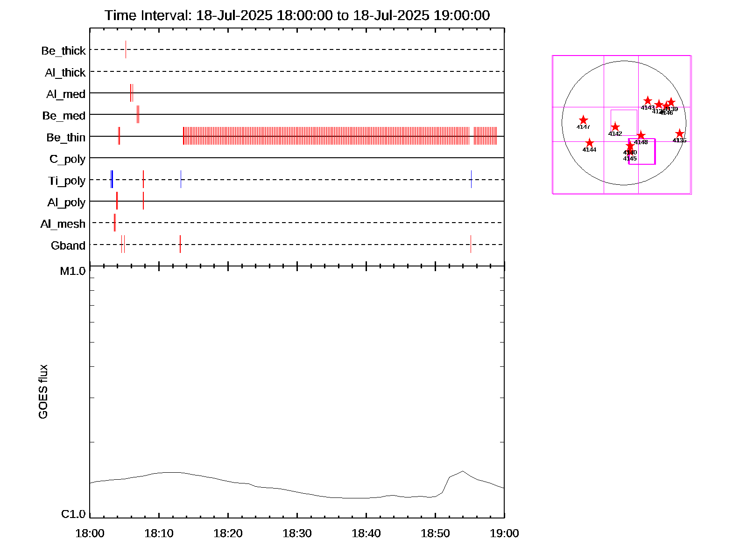Click the star marker for region 4144
Viewport: 747px width, 560px height.
pos(590,143)
